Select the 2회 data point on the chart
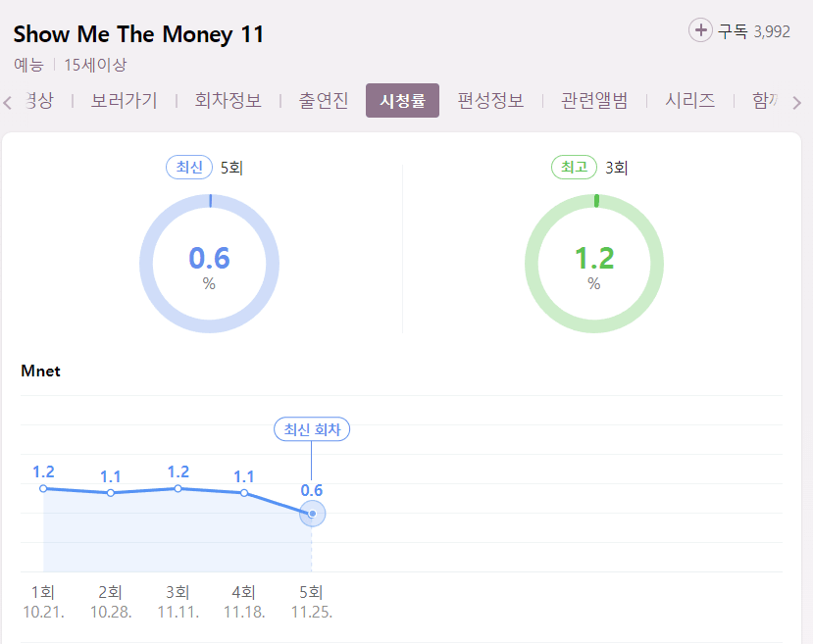This screenshot has width=813, height=644. pos(111,492)
